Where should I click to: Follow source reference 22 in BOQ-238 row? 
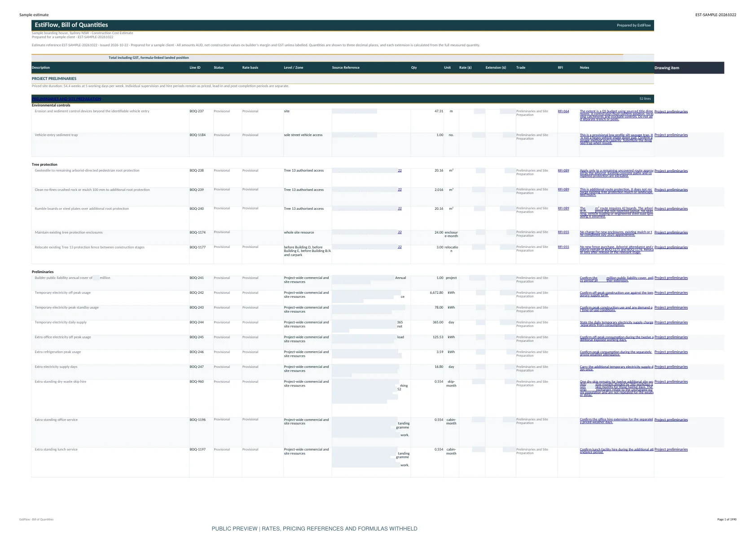400,171
